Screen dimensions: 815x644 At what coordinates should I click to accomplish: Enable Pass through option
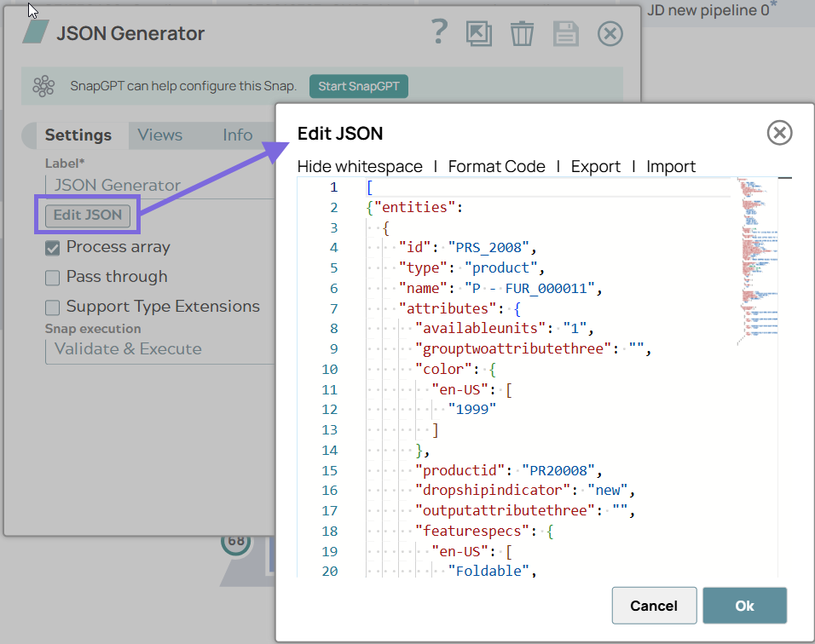[52, 276]
